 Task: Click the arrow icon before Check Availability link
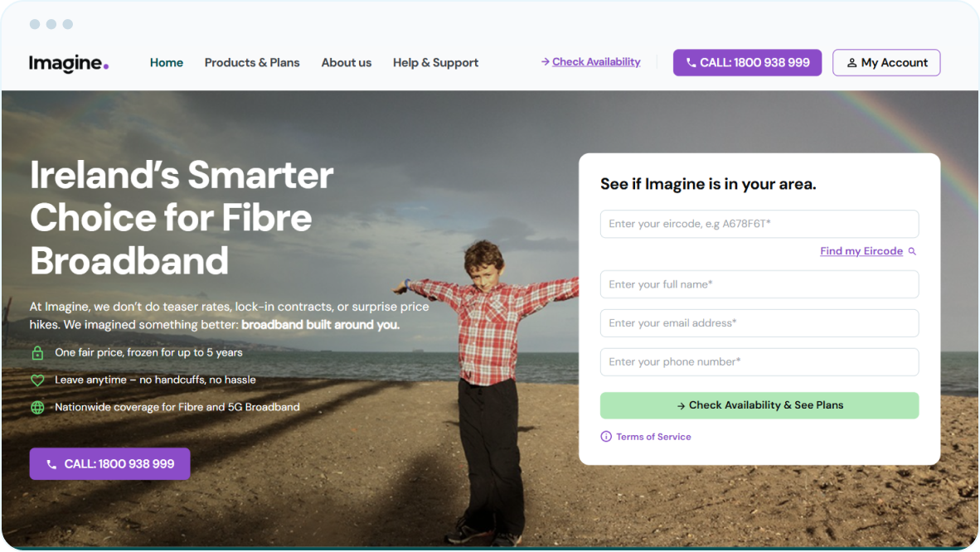tap(545, 62)
